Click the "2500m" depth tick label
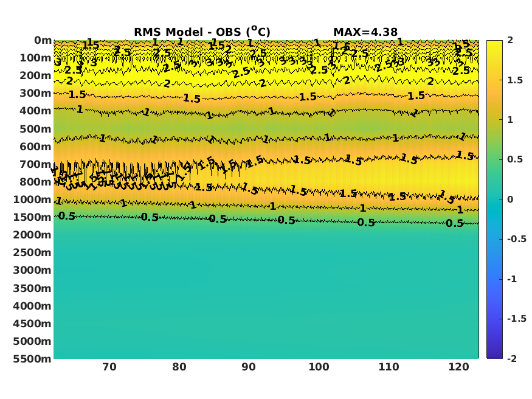The height and width of the screenshot is (399, 532). (32, 252)
